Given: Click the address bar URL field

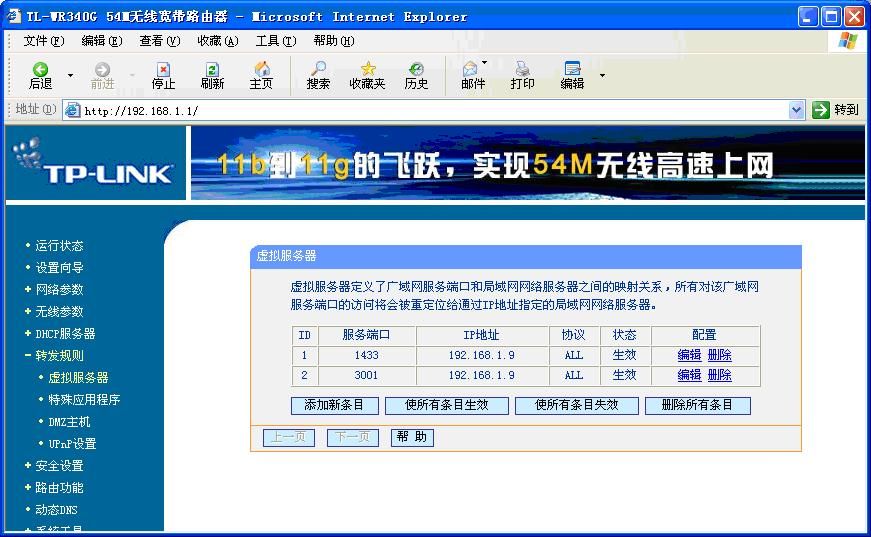Looking at the screenshot, I should (430, 110).
